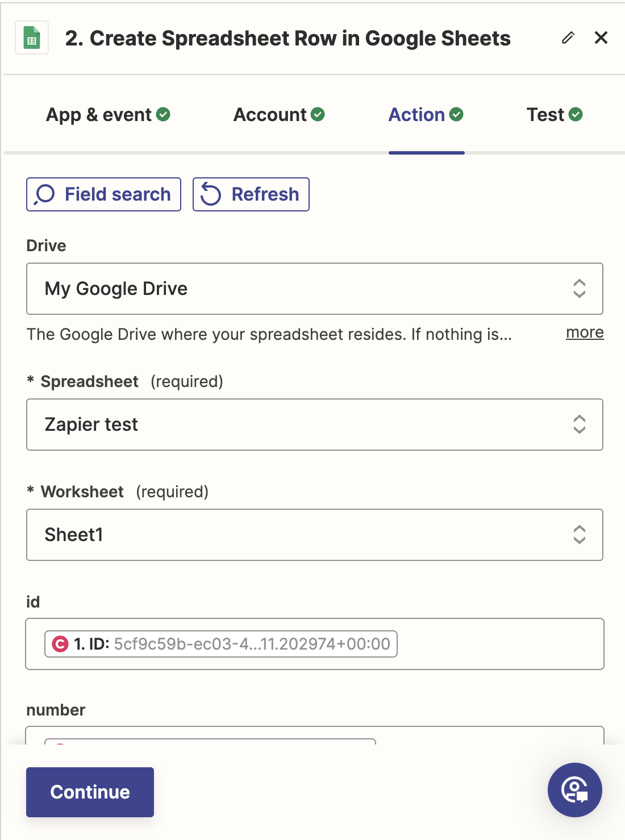This screenshot has width=625, height=840.
Task: Click the more link under Drive
Action: point(585,332)
